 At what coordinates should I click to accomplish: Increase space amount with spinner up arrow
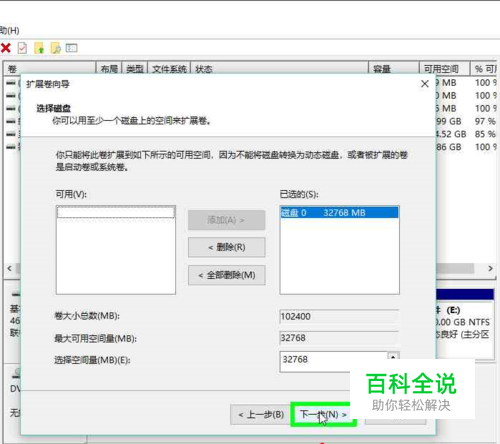pos(393,356)
